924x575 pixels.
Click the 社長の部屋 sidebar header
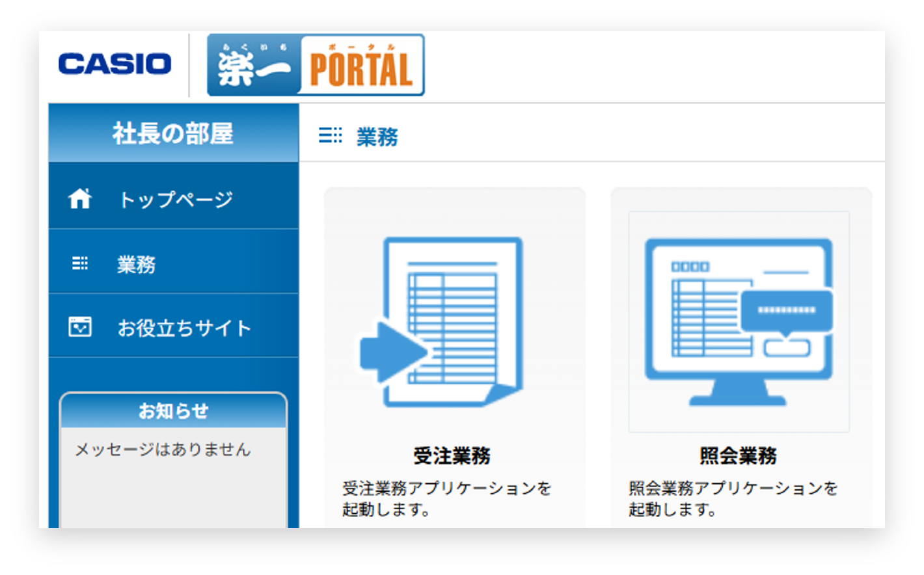pyautogui.click(x=174, y=133)
